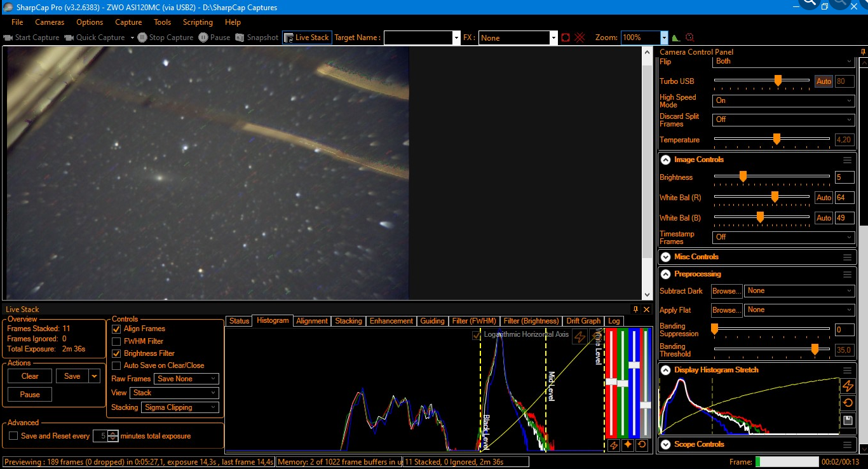Toggle the Logarithmic Horizontal Axis checkbox
Screen dimensions: 868x469
[x=477, y=335]
